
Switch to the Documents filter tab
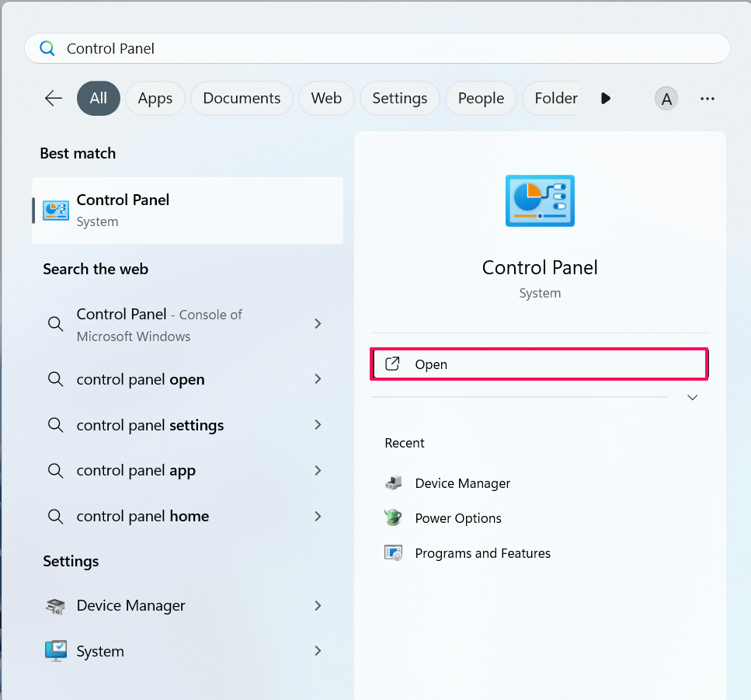pos(242,98)
